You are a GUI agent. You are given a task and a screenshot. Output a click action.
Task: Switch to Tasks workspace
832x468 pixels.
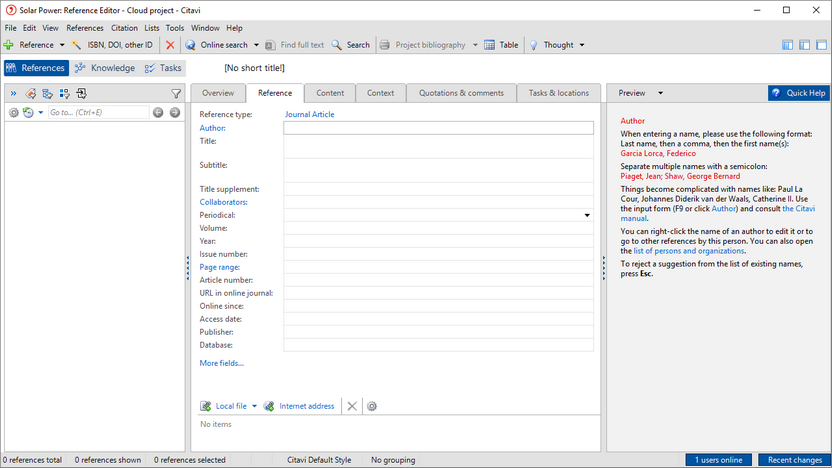(163, 68)
